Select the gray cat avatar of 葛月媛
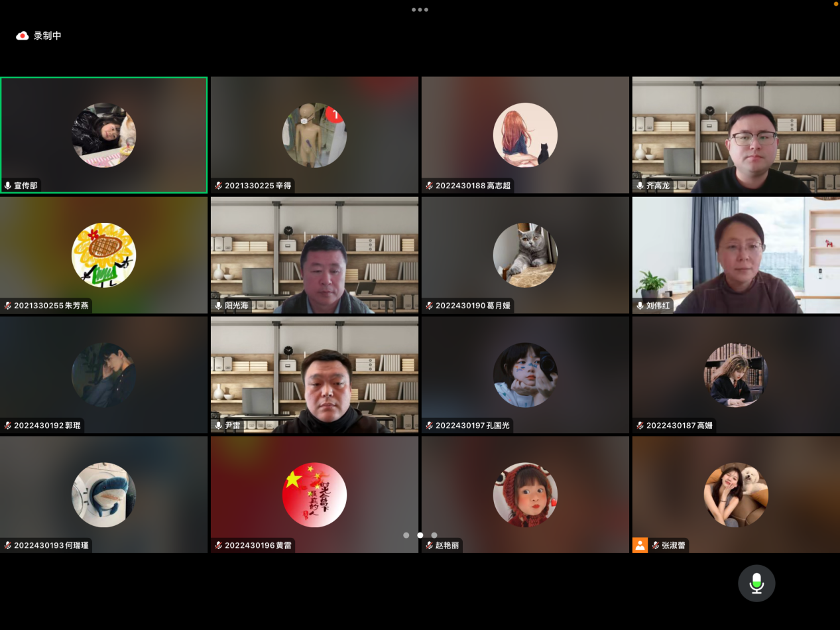This screenshot has width=840, height=630. point(525,255)
